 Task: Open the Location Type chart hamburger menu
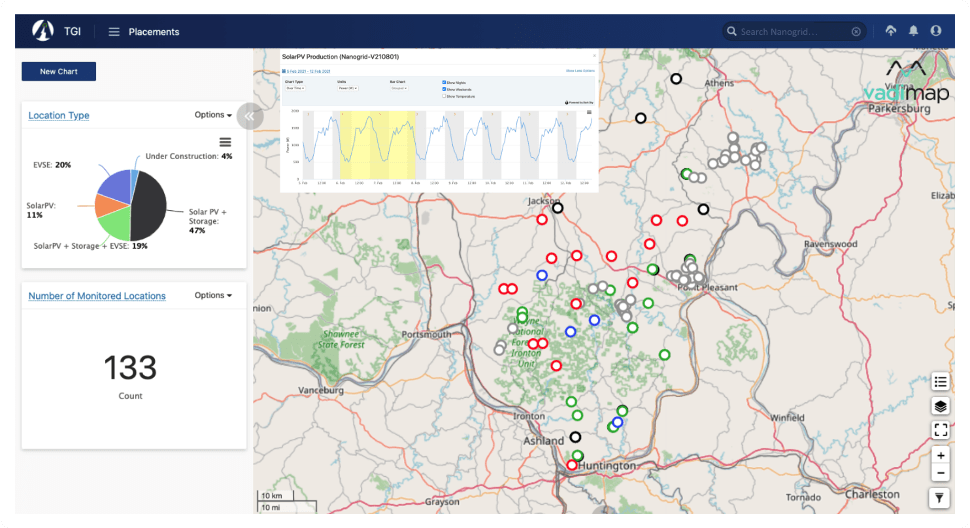pyautogui.click(x=225, y=142)
